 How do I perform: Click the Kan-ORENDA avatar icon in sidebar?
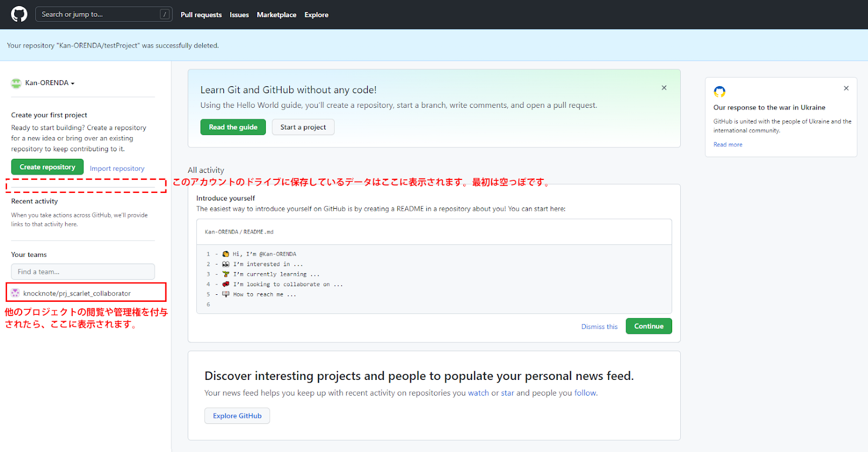pyautogui.click(x=16, y=83)
